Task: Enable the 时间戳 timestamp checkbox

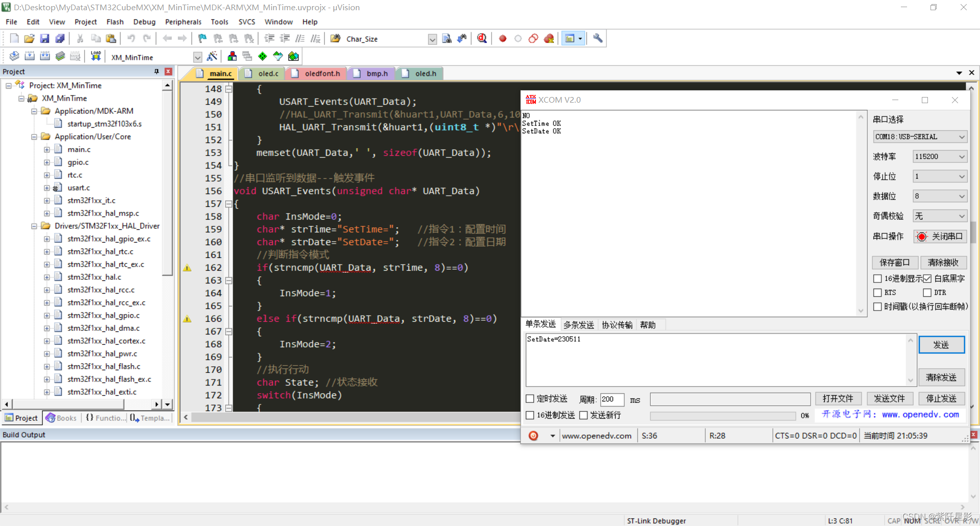Action: 877,306
